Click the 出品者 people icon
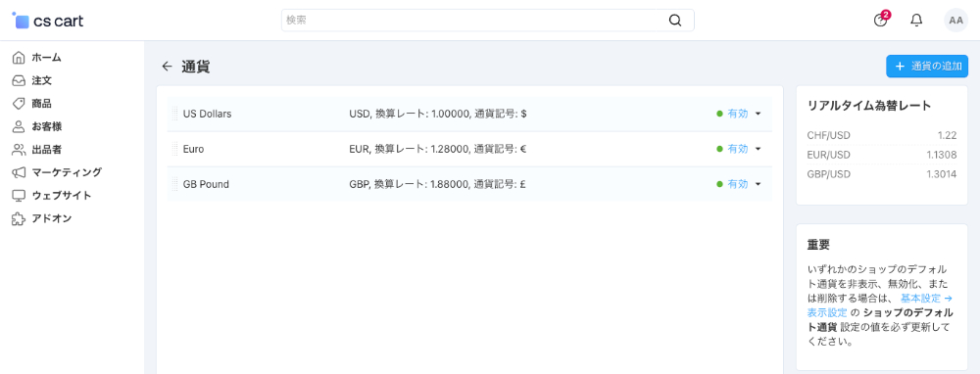 coord(19,150)
